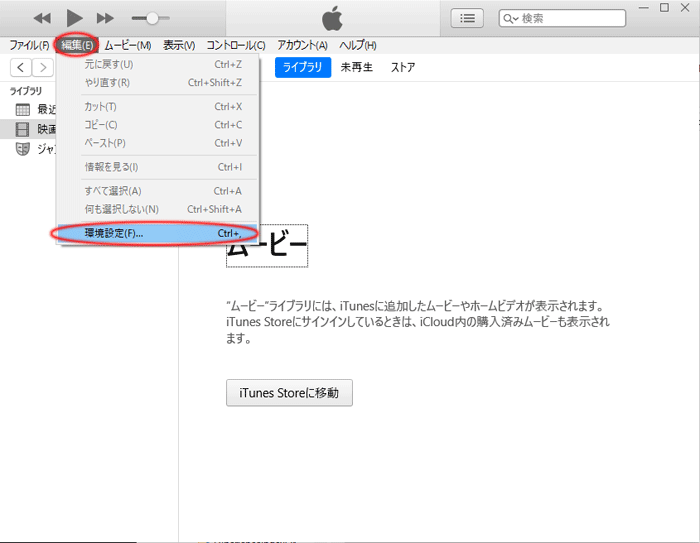700x543 pixels.
Task: Open the ヘルプ(H) menu
Action: point(358,45)
